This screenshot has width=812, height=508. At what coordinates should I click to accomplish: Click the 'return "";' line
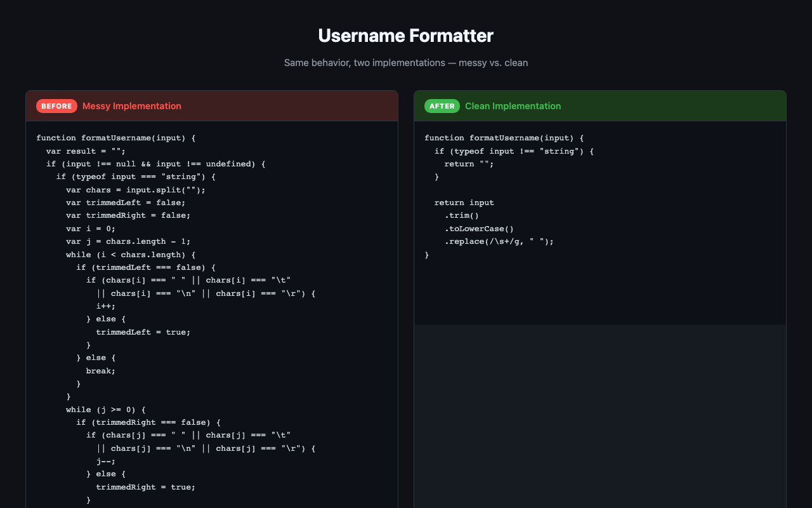click(x=469, y=164)
